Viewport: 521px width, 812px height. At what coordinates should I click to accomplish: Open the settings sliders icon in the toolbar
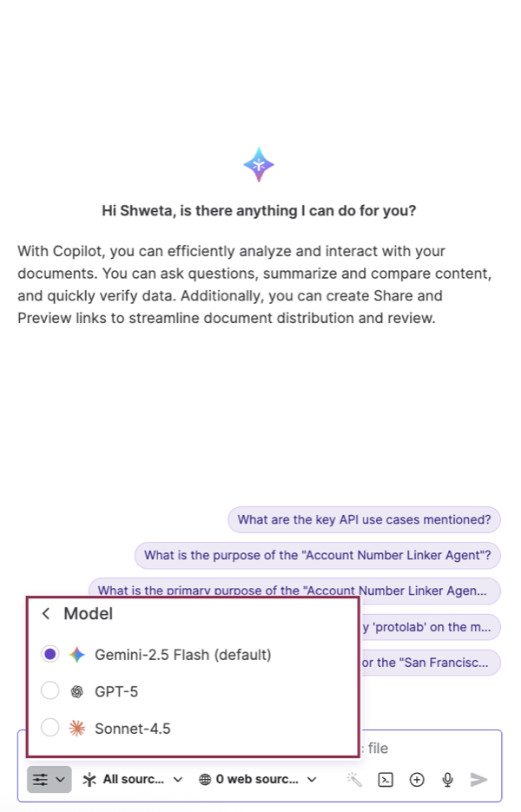pyautogui.click(x=42, y=779)
